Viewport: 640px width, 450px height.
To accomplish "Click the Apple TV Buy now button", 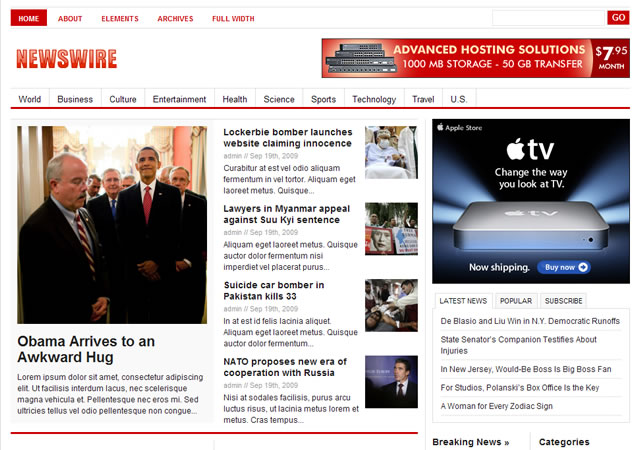I will pos(564,267).
